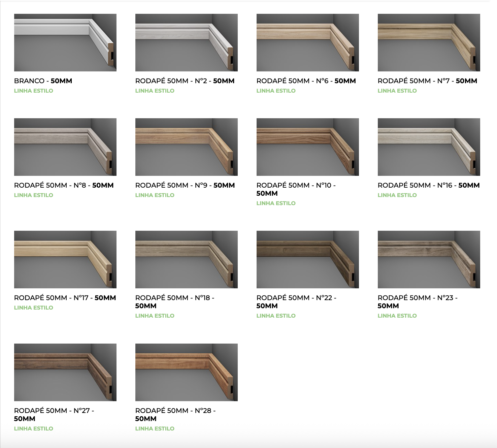Click 'Linha Estilo' below Rodapé N°16

(397, 195)
